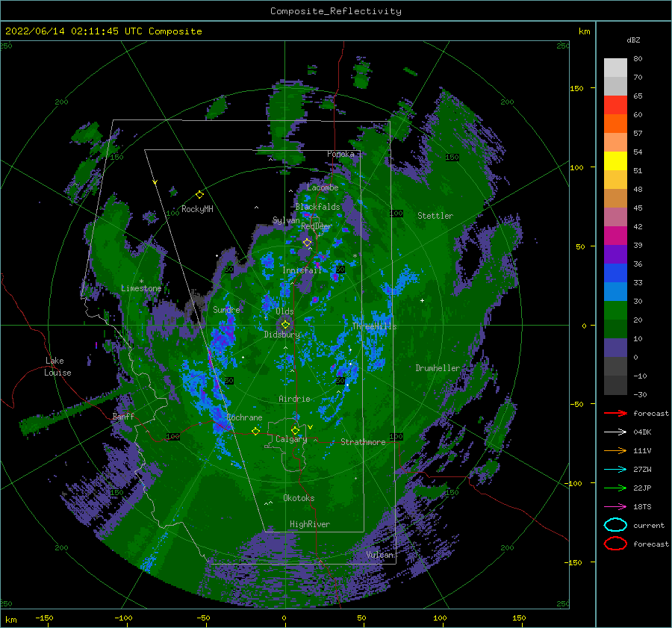The image size is (672, 628).
Task: Select the Lake Louise label
Action: click(57, 367)
